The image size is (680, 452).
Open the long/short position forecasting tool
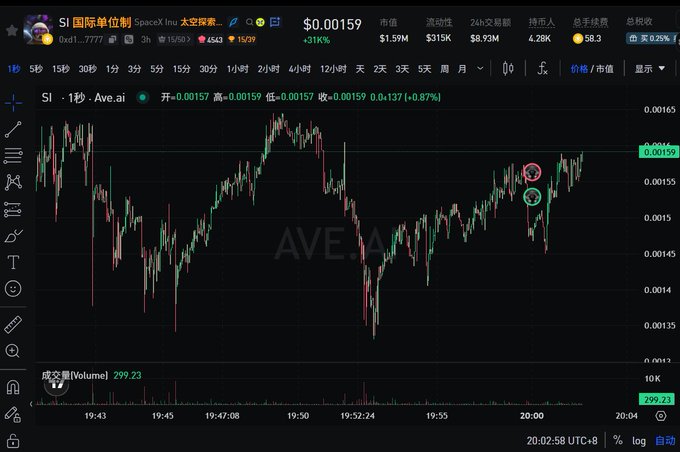click(13, 210)
